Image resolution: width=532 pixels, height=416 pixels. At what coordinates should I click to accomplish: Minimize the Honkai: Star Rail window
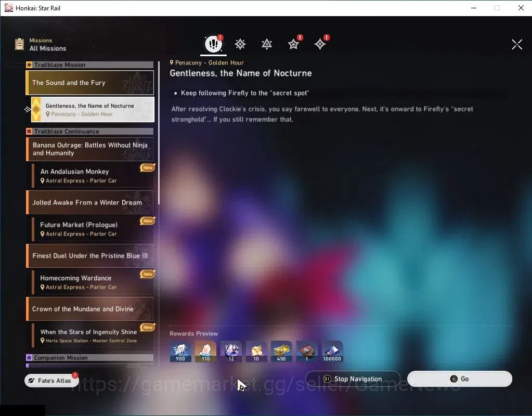[x=474, y=8]
